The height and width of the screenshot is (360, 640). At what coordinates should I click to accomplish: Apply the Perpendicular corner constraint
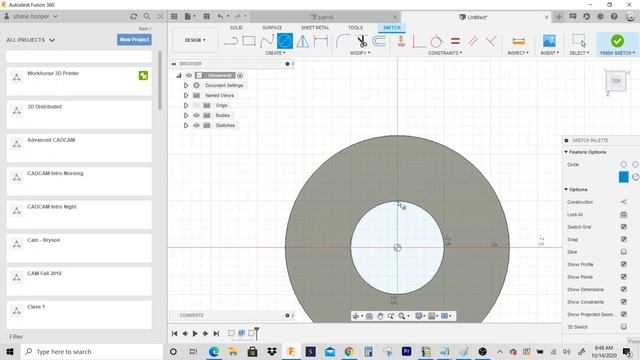point(419,41)
